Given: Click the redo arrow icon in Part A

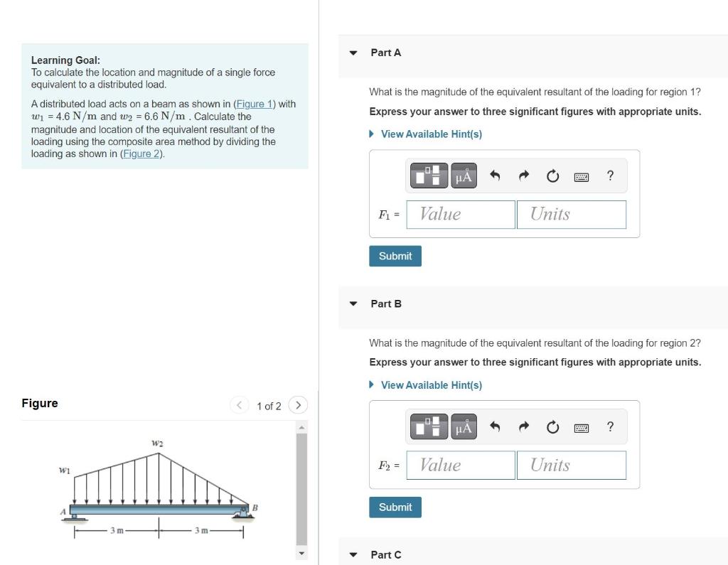Looking at the screenshot, I should (x=524, y=176).
